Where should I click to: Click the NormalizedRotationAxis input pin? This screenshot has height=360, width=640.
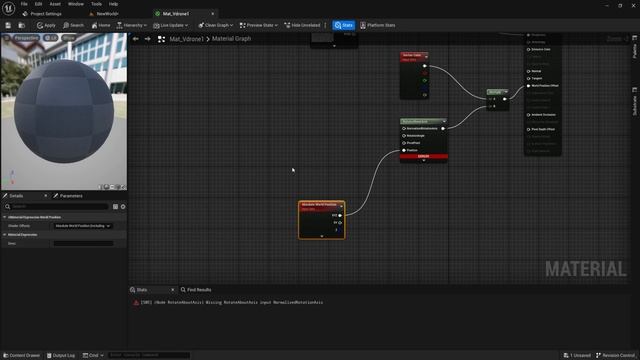click(x=404, y=129)
